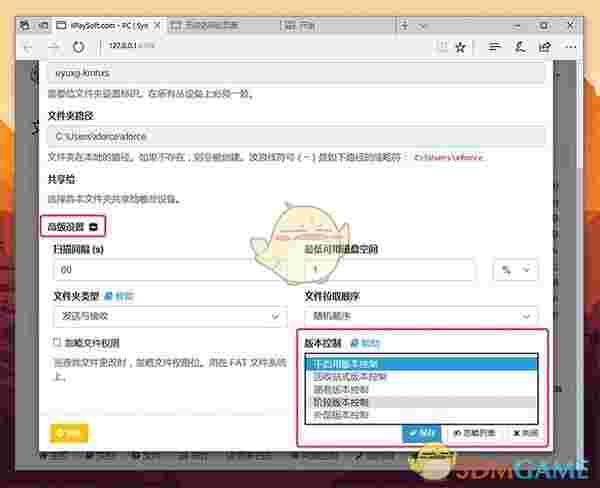Add page to favorites with star icon

tap(461, 47)
